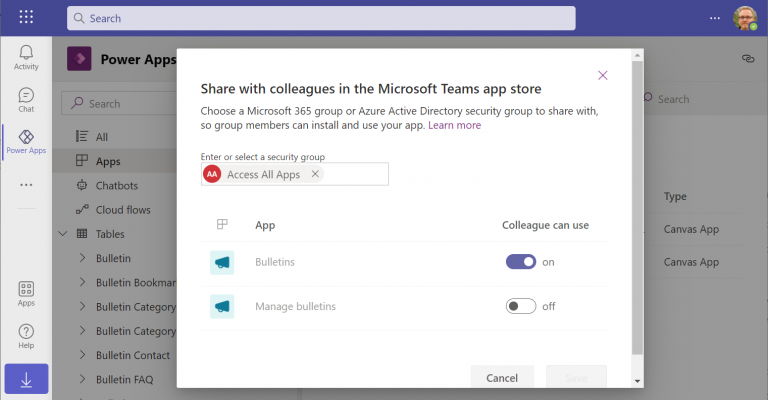Click the top Teams search box
Viewport: 768px width, 400px height.
pos(320,18)
